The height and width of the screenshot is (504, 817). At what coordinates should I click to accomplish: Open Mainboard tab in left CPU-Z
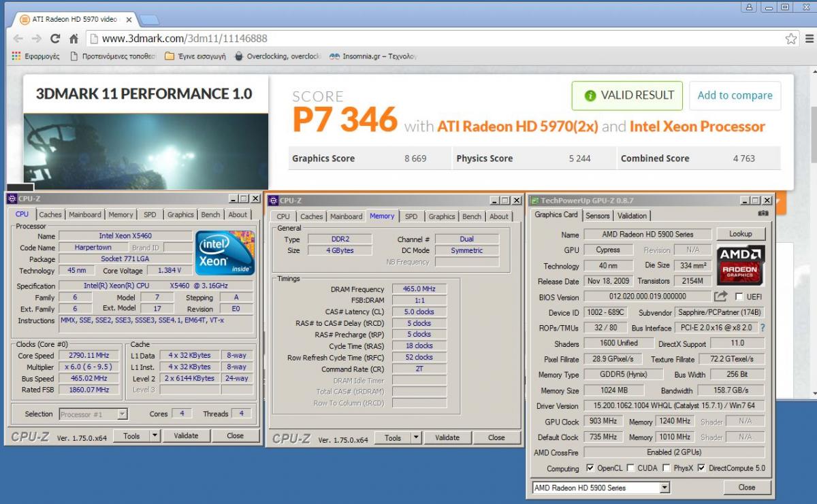click(x=85, y=214)
